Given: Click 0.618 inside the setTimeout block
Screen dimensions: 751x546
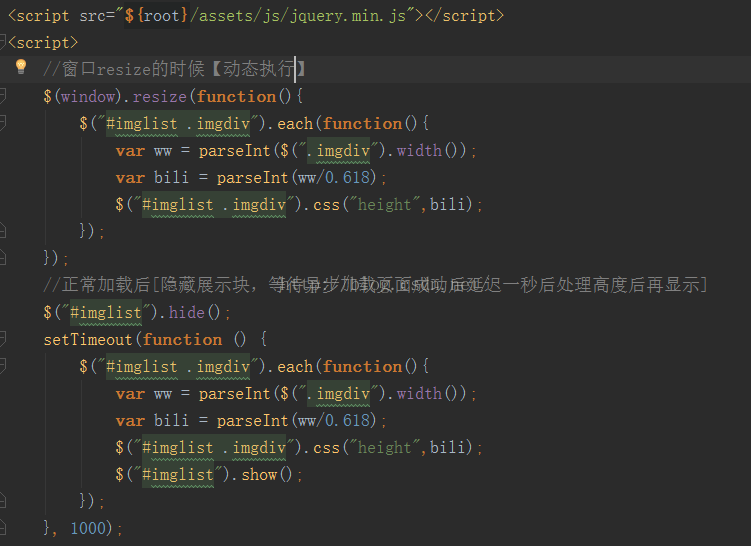Looking at the screenshot, I should click(348, 421).
